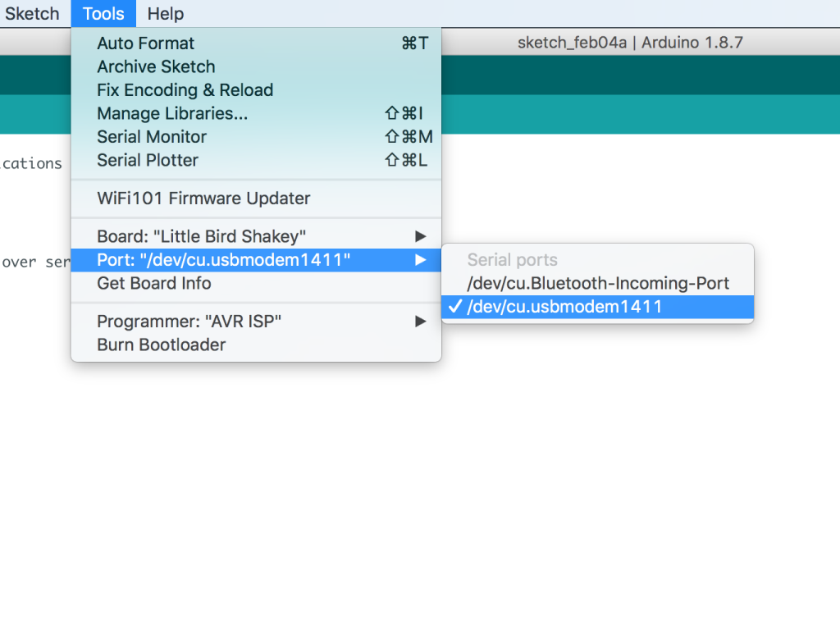Launch the Serial Plotter
Screen dimensions: 840x630
pyautogui.click(x=256, y=160)
